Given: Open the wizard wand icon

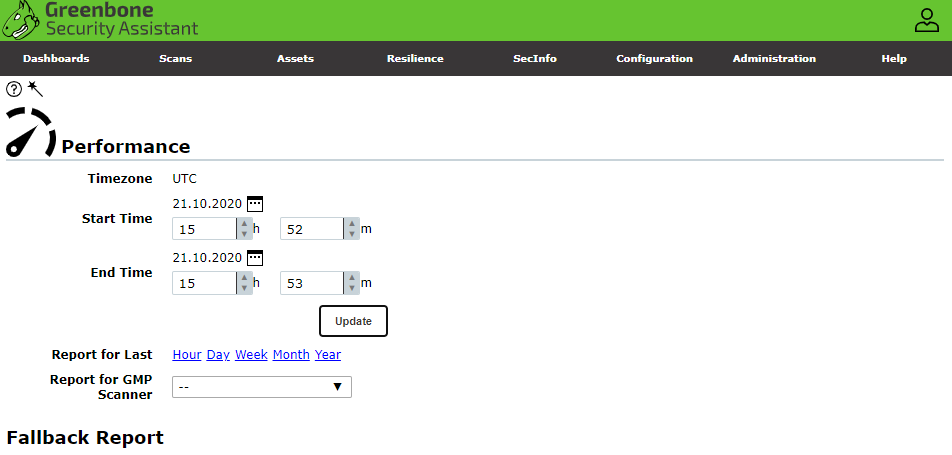Looking at the screenshot, I should coord(35,88).
